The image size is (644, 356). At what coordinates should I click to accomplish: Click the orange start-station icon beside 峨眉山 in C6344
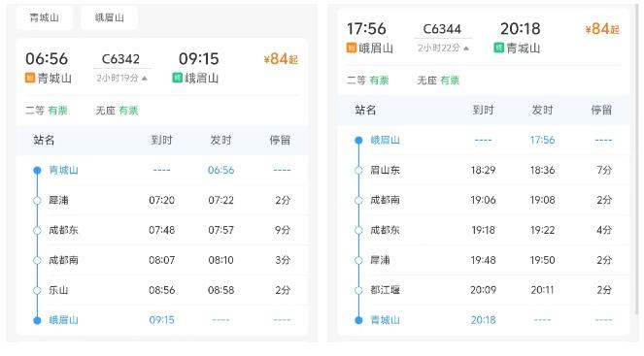click(352, 48)
